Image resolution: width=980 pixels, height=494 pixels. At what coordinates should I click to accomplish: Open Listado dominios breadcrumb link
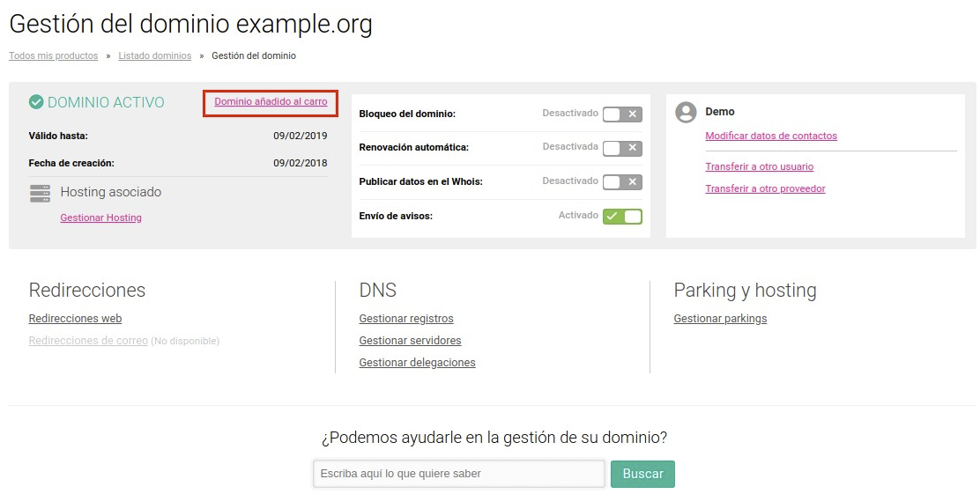(x=155, y=55)
